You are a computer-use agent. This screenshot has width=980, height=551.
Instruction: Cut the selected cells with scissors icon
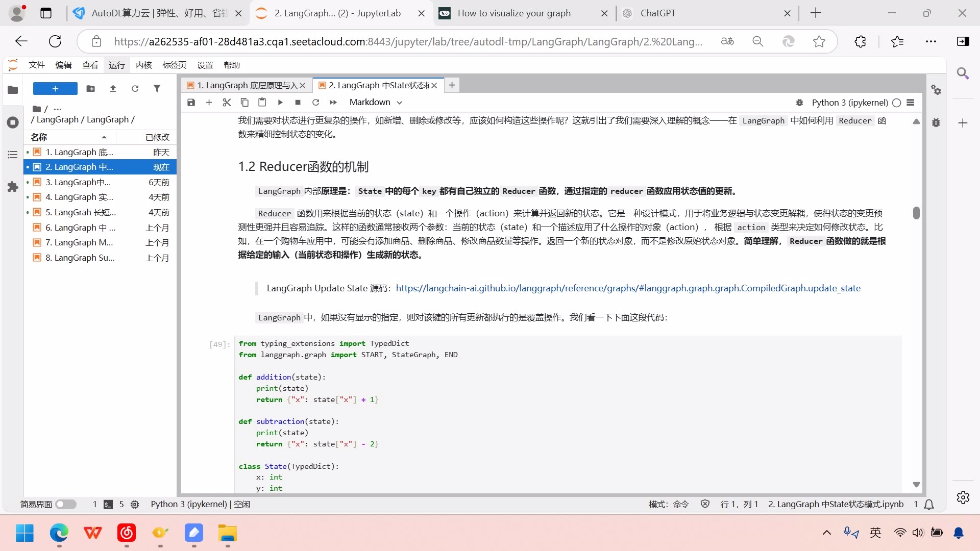point(227,102)
